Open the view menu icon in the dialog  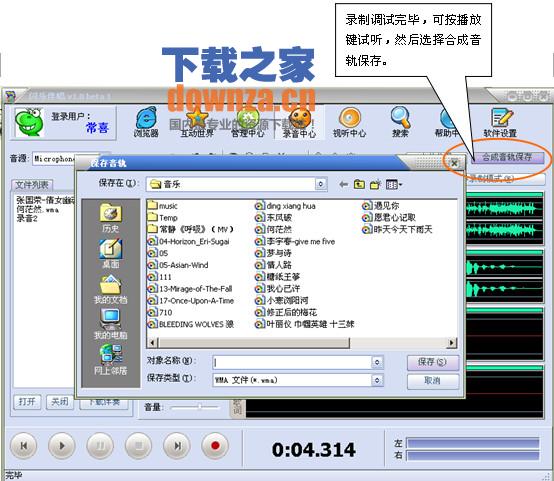pyautogui.click(x=394, y=184)
